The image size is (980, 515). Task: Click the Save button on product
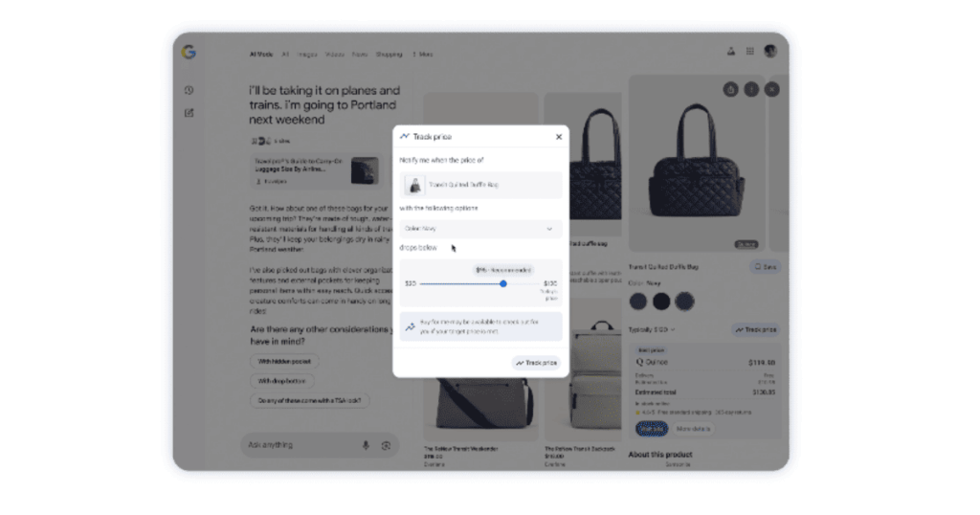[x=765, y=267]
